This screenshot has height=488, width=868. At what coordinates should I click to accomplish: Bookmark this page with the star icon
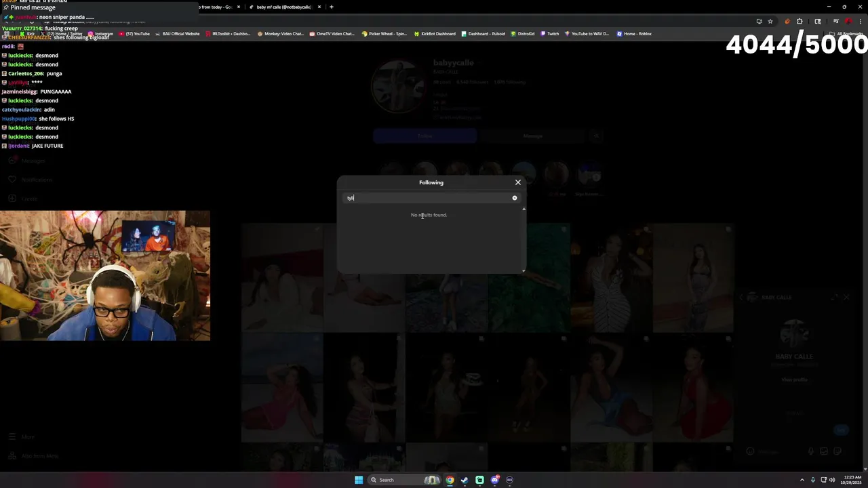pyautogui.click(x=770, y=21)
